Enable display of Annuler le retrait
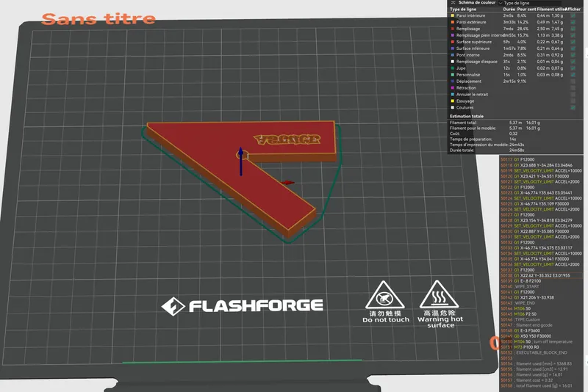This screenshot has height=392, width=588. click(573, 95)
